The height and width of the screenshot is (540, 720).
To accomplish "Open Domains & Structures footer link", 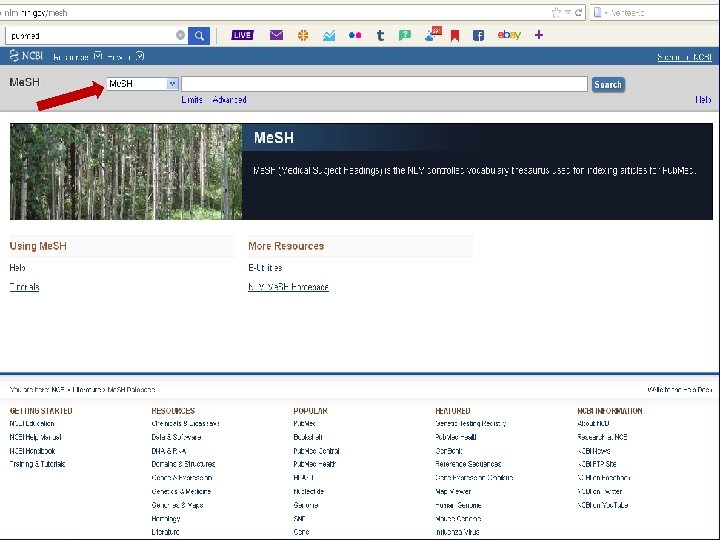I will tap(183, 464).
